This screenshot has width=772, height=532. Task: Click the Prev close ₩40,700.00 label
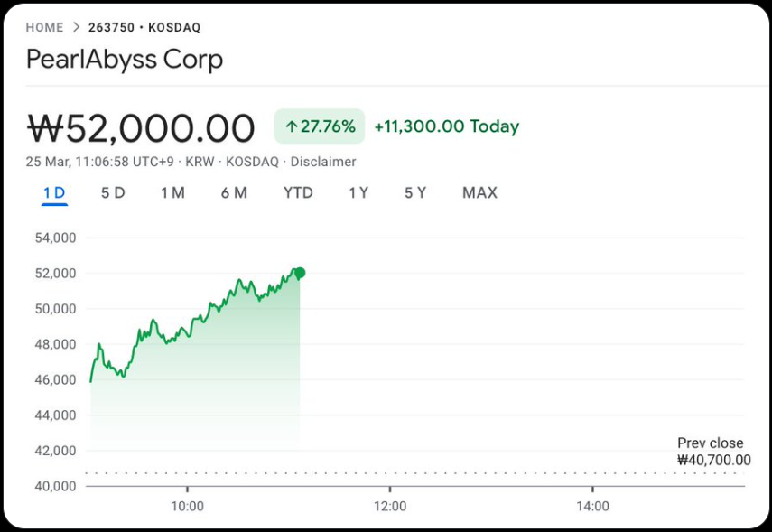tap(713, 452)
